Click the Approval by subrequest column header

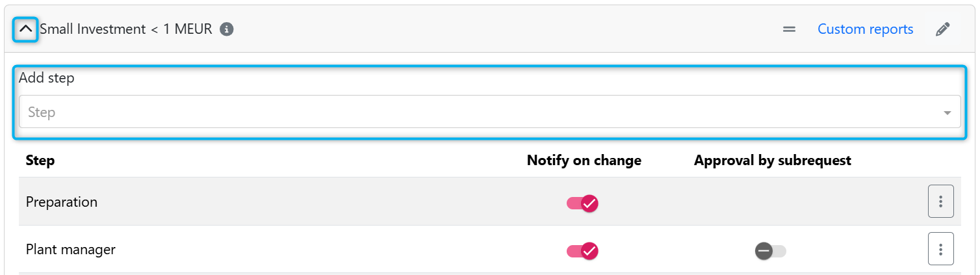[772, 161]
